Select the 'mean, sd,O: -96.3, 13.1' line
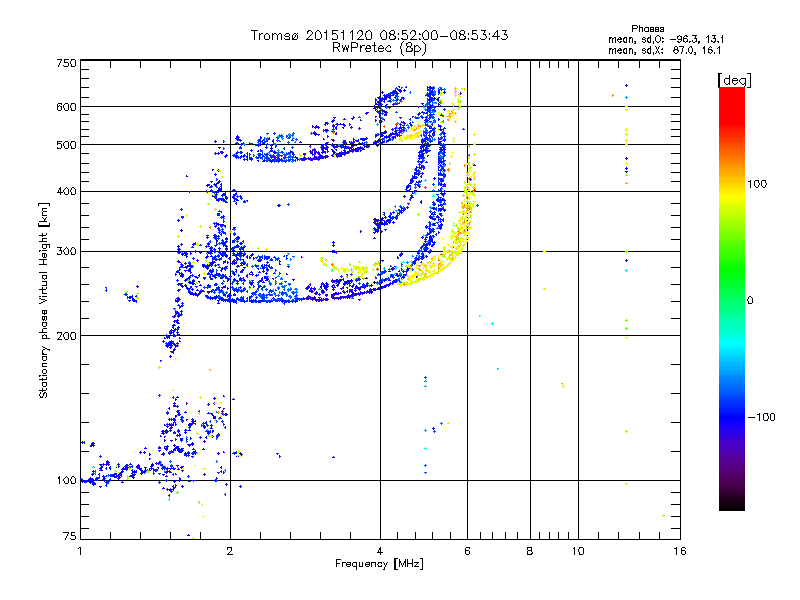 click(666, 39)
